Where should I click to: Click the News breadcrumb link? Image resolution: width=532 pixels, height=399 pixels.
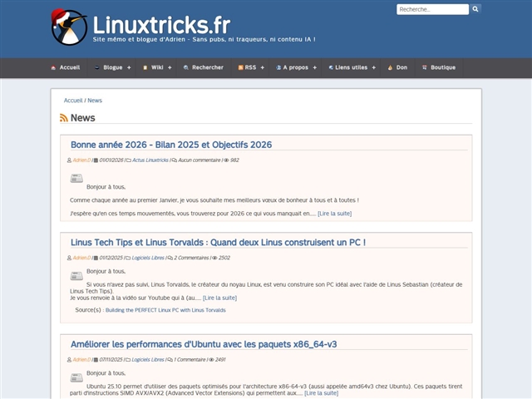pos(95,101)
